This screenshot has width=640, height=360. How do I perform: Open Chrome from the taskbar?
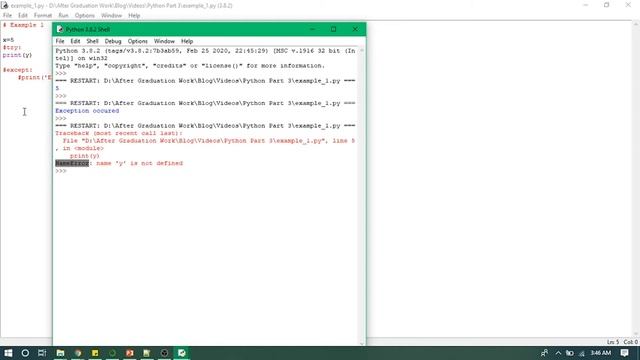[x=78, y=353]
